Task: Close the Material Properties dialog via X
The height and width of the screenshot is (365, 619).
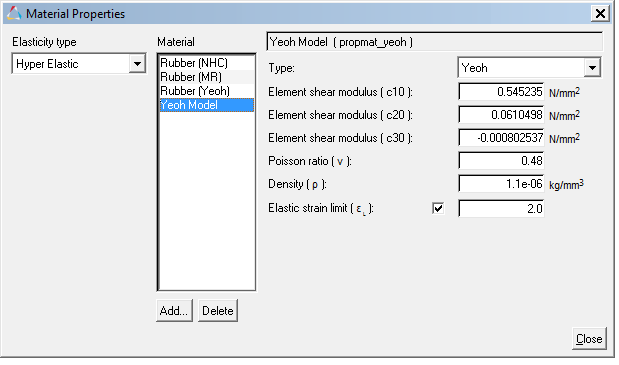Action: click(600, 14)
